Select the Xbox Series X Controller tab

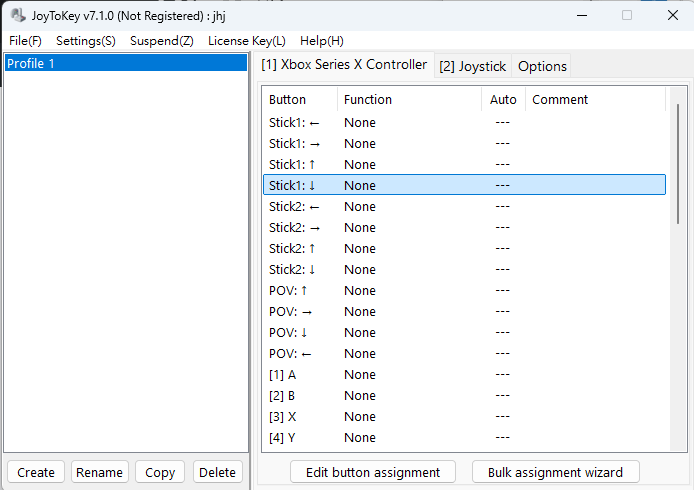[x=344, y=65]
